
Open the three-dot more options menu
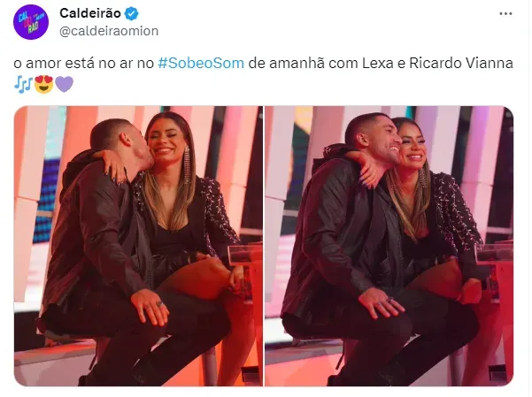point(505,14)
